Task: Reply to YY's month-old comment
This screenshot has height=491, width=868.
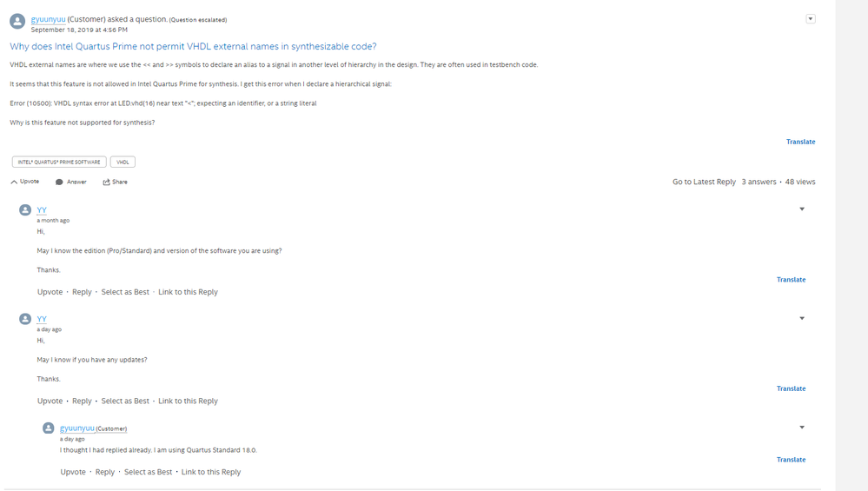Action: (82, 292)
